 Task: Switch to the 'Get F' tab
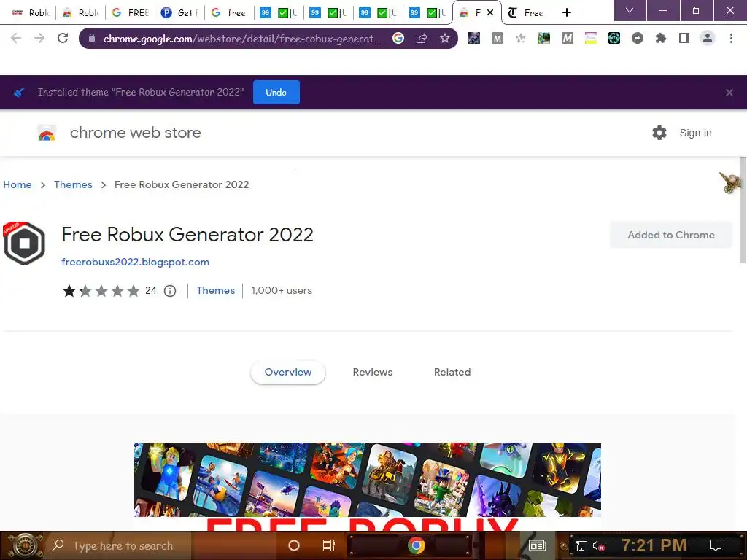[x=179, y=12]
